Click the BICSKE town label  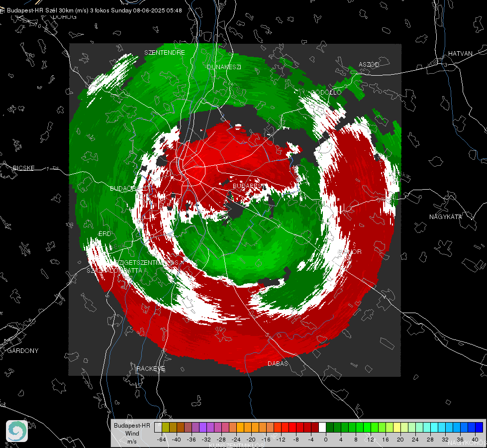[23, 168]
